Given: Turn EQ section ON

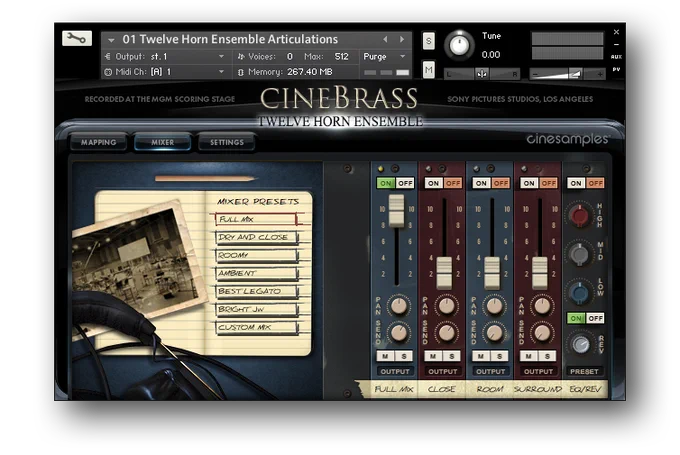Looking at the screenshot, I should coord(576,183).
